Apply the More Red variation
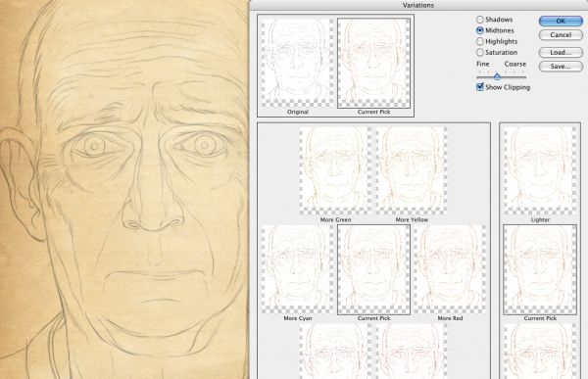Image resolution: width=588 pixels, height=379 pixels. tap(450, 269)
